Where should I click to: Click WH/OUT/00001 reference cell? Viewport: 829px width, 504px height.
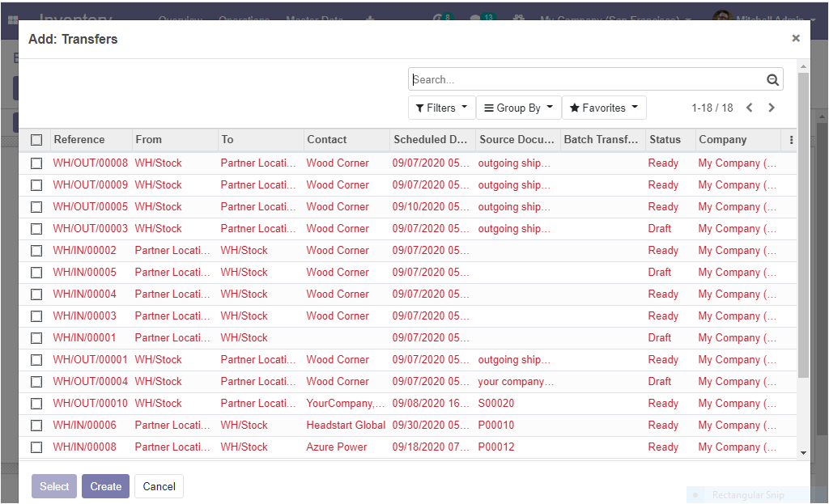click(91, 360)
